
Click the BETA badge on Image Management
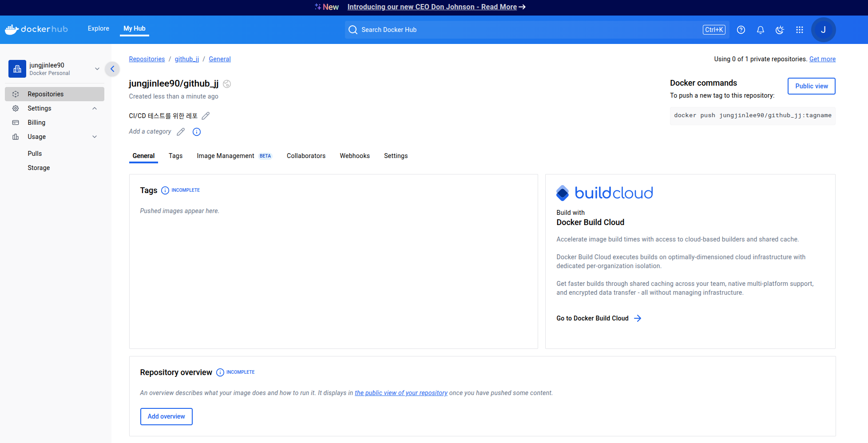click(x=266, y=156)
